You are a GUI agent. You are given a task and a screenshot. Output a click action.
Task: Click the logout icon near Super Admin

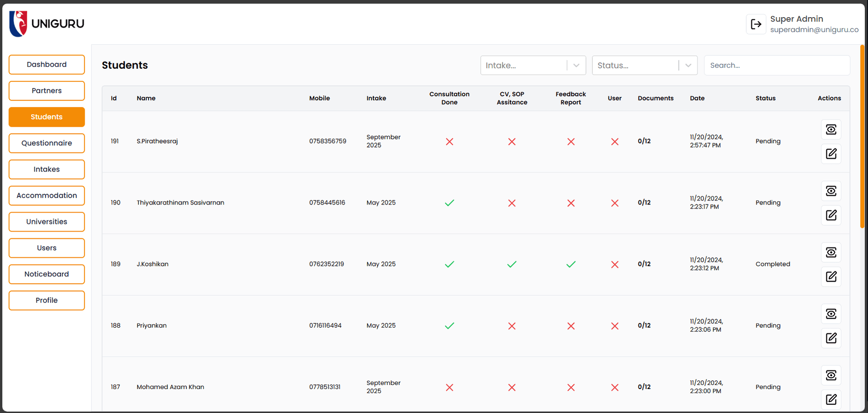[756, 24]
